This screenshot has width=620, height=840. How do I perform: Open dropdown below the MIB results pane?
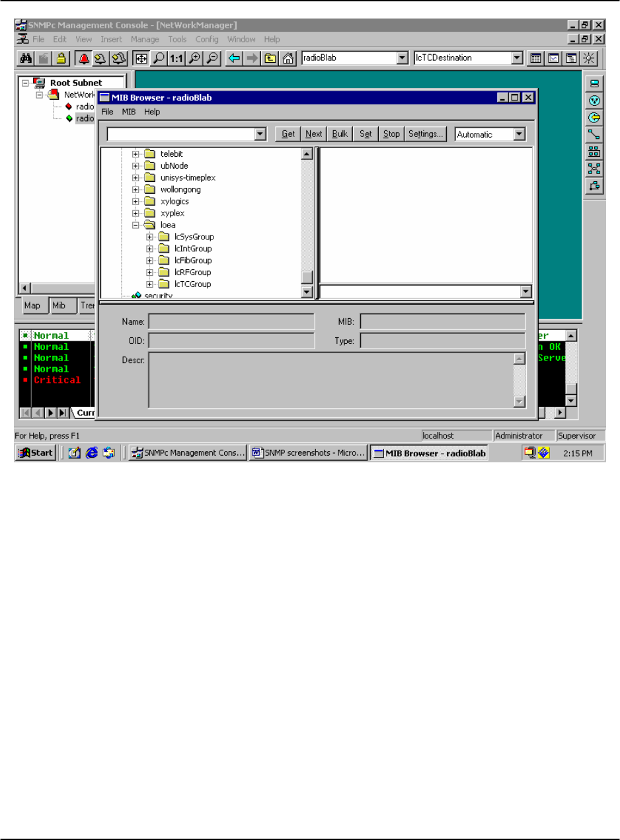pyautogui.click(x=526, y=291)
